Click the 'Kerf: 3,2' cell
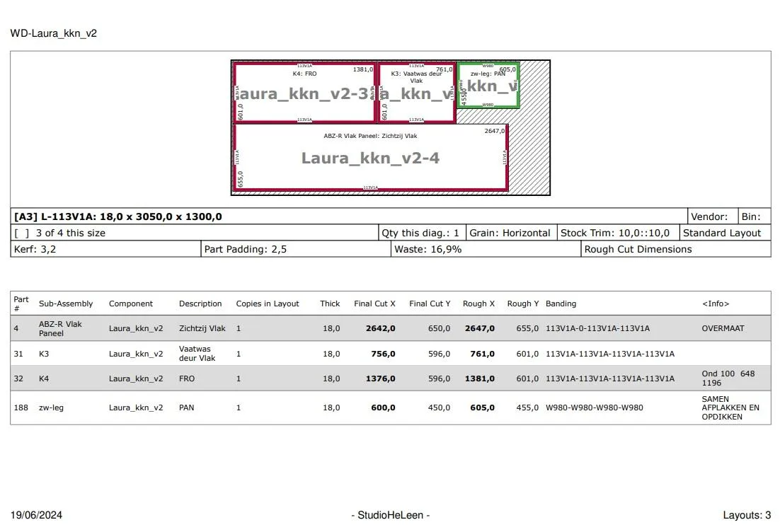This screenshot has height=532, width=780. pos(105,250)
